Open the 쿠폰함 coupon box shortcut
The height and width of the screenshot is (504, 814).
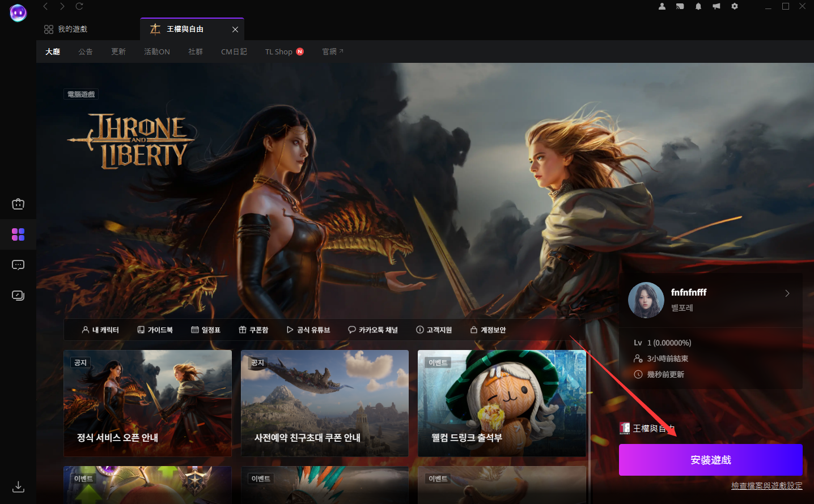[x=253, y=330]
